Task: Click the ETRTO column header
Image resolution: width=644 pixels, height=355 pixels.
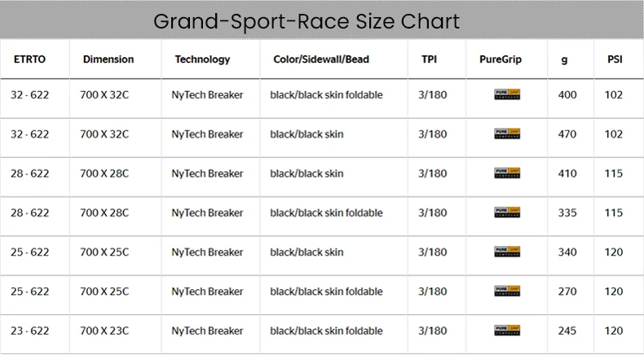Action: [29, 59]
